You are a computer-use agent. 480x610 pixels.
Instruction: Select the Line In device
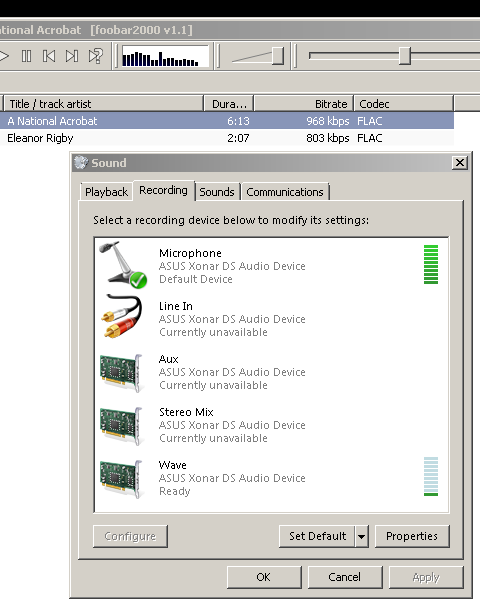[271, 319]
